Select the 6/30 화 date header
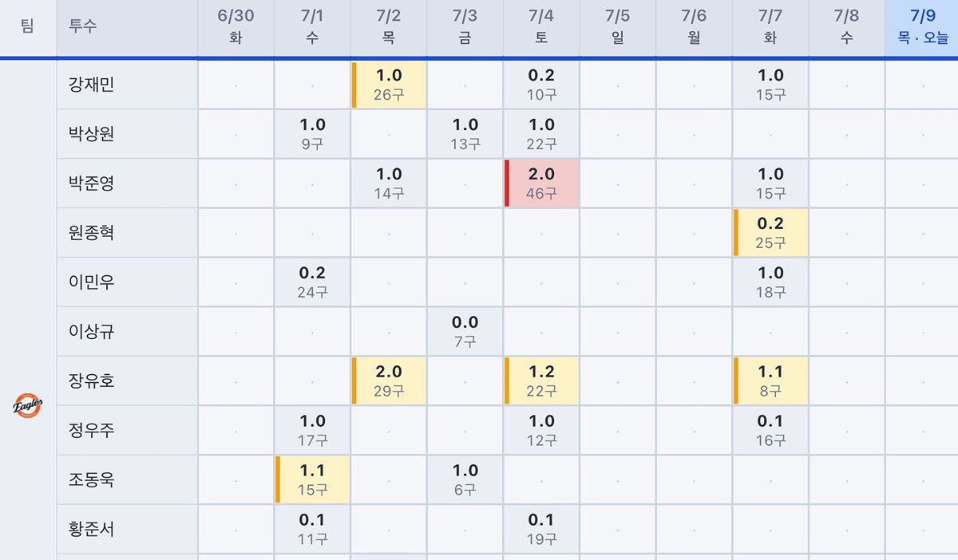The width and height of the screenshot is (958, 560). coord(236,28)
